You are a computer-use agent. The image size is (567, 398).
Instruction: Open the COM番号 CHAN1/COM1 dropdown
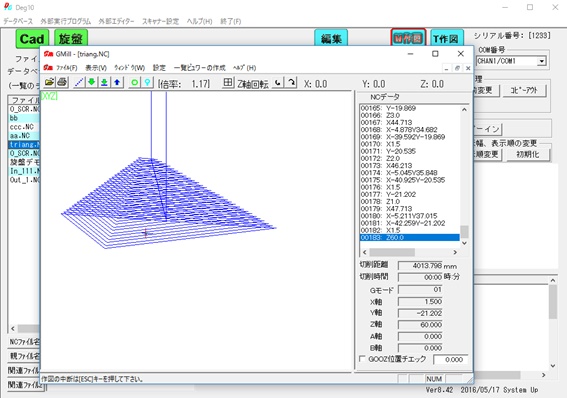click(x=541, y=61)
